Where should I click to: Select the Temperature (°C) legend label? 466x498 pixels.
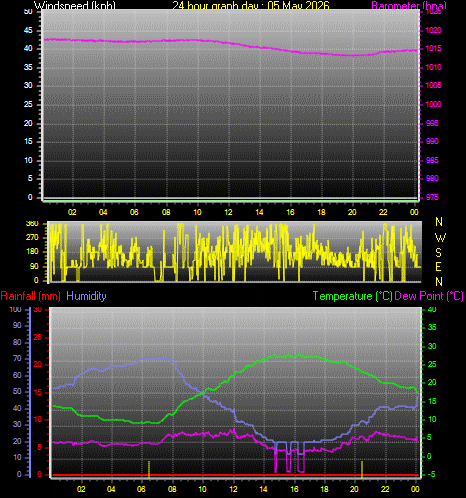click(x=352, y=296)
